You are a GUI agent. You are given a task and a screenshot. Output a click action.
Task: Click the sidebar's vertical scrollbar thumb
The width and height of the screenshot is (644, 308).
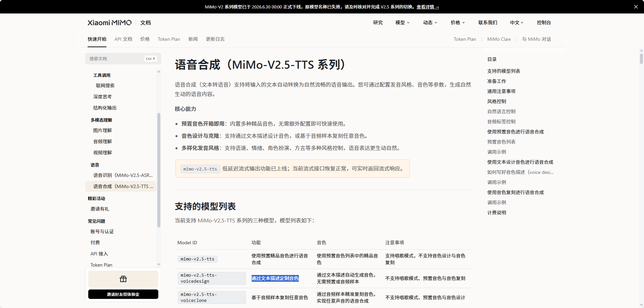159,170
